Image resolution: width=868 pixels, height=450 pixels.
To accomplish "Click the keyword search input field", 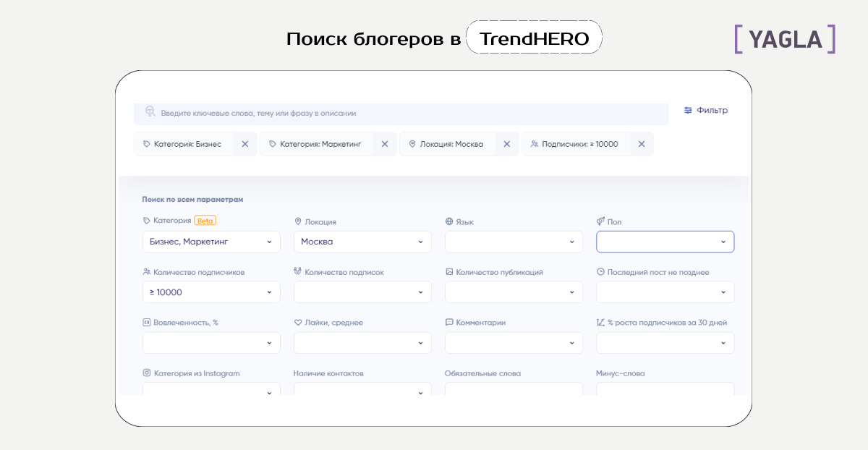I will (x=401, y=114).
